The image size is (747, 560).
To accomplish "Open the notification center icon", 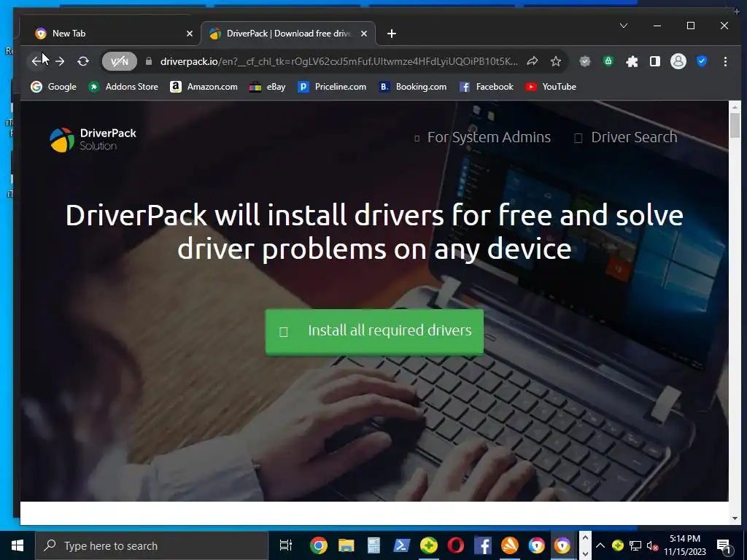I will point(724,545).
